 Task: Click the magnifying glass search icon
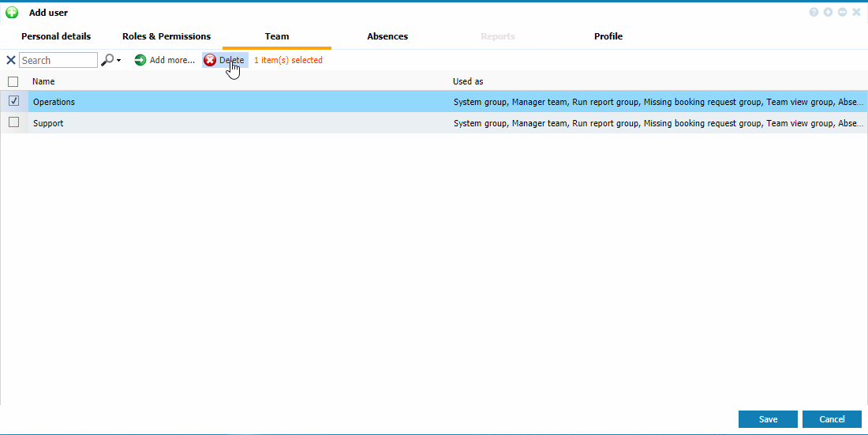click(107, 60)
